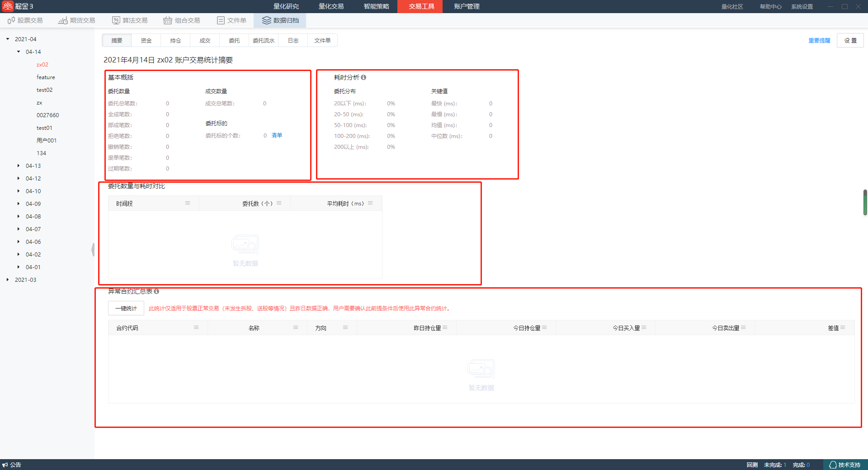Open the 期货交易 futures trading tool

point(77,20)
